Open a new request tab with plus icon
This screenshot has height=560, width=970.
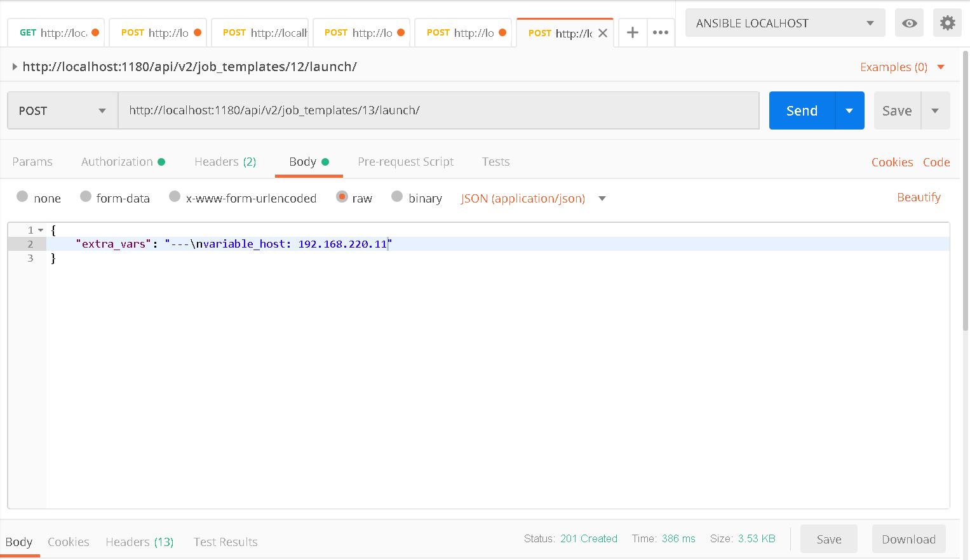633,32
